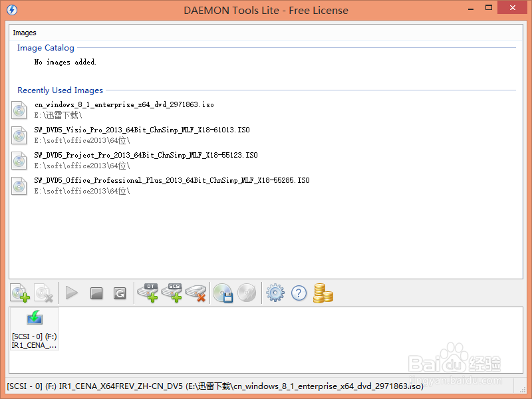Select the SCSI-0 (F:) virtual drive
The image size is (532, 399).
click(x=35, y=329)
